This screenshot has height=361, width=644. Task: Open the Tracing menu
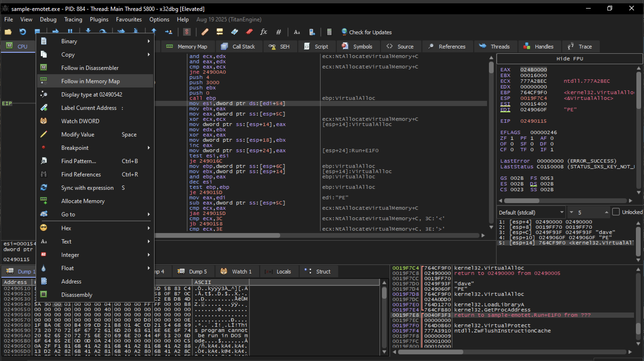tap(73, 19)
